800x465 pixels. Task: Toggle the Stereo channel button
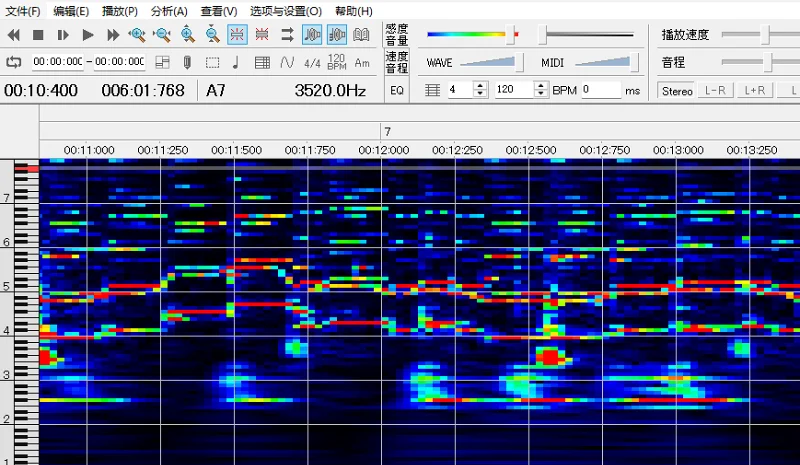pos(677,91)
